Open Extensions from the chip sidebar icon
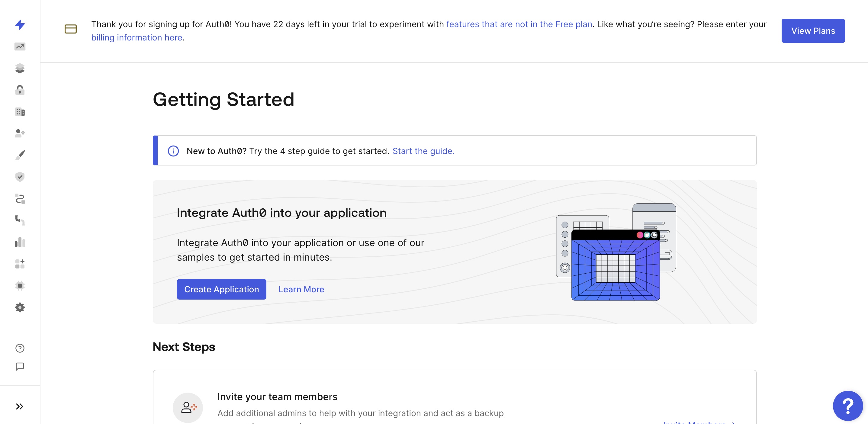Viewport: 868px width, 424px height. coord(20,285)
